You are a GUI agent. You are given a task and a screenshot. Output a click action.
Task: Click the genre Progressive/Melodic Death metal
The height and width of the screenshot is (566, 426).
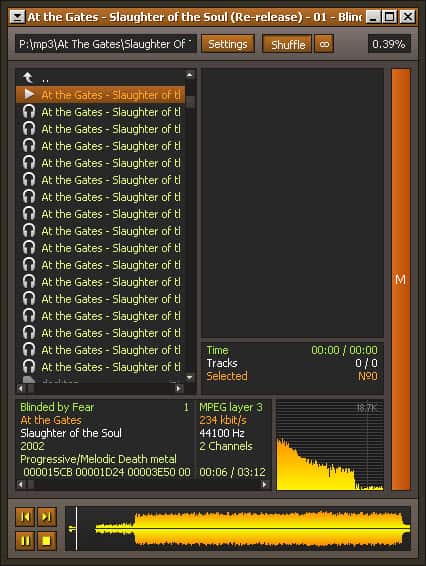coord(98,459)
